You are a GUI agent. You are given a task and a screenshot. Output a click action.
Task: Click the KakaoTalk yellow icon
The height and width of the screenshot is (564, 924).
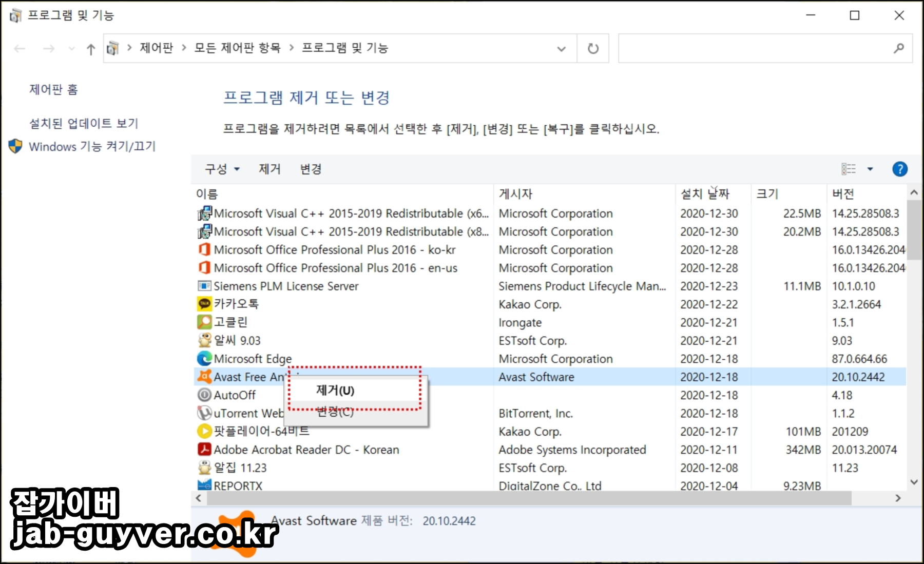click(204, 304)
